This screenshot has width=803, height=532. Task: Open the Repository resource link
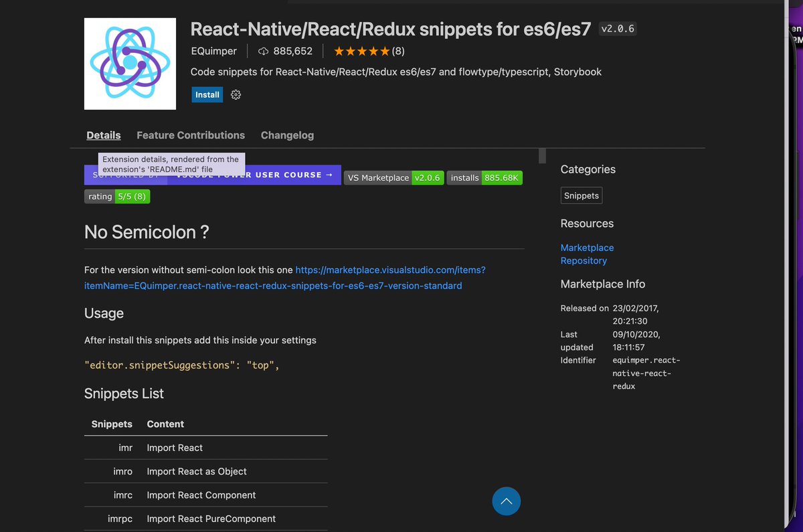(584, 261)
